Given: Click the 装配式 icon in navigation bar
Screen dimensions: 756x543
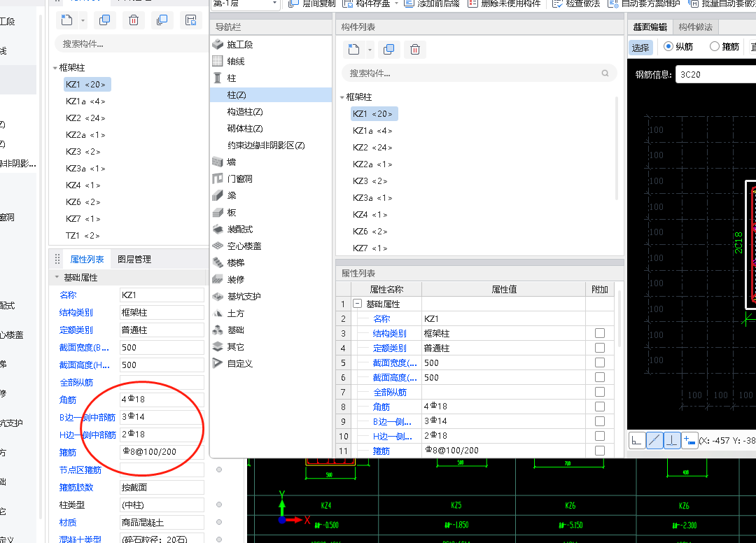Looking at the screenshot, I should tap(218, 230).
